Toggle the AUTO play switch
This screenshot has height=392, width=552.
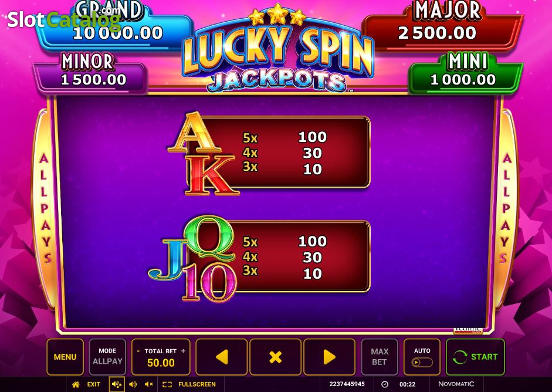(x=422, y=363)
